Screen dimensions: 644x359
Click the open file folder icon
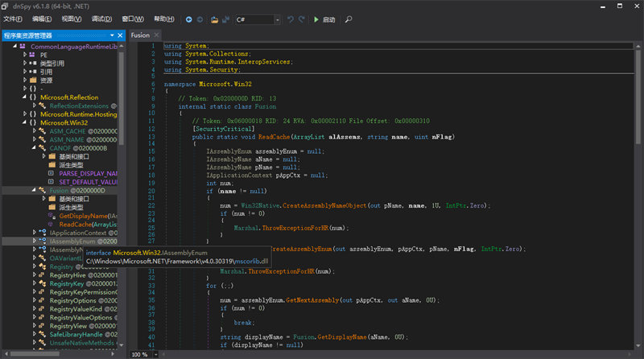213,19
